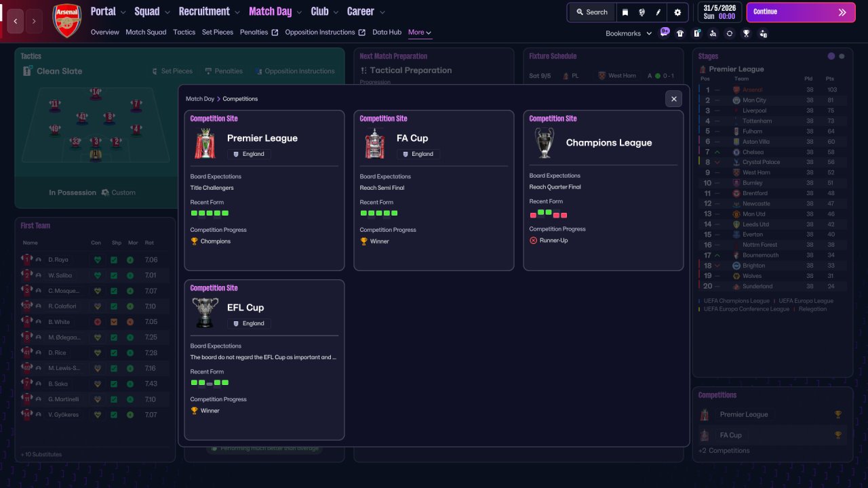Image resolution: width=868 pixels, height=488 pixels.
Task: Click the globe icon in top toolbar
Action: pyautogui.click(x=642, y=12)
